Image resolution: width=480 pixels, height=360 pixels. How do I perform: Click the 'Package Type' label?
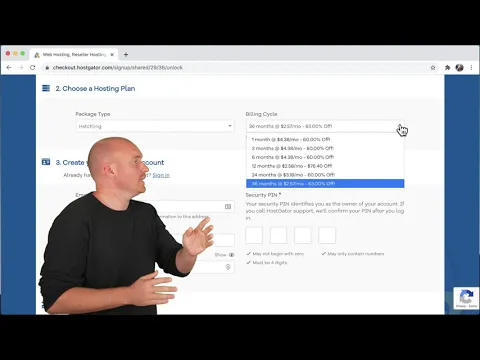(93, 114)
